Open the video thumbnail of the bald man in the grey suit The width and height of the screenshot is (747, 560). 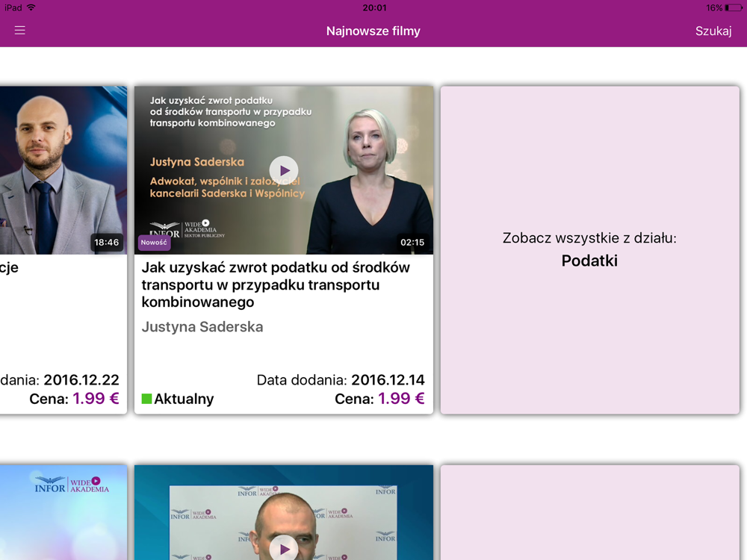pyautogui.click(x=63, y=170)
